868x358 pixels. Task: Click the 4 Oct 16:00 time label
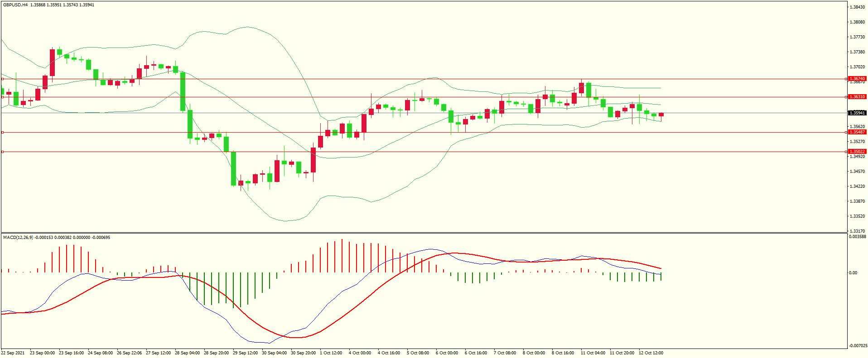[389, 353]
